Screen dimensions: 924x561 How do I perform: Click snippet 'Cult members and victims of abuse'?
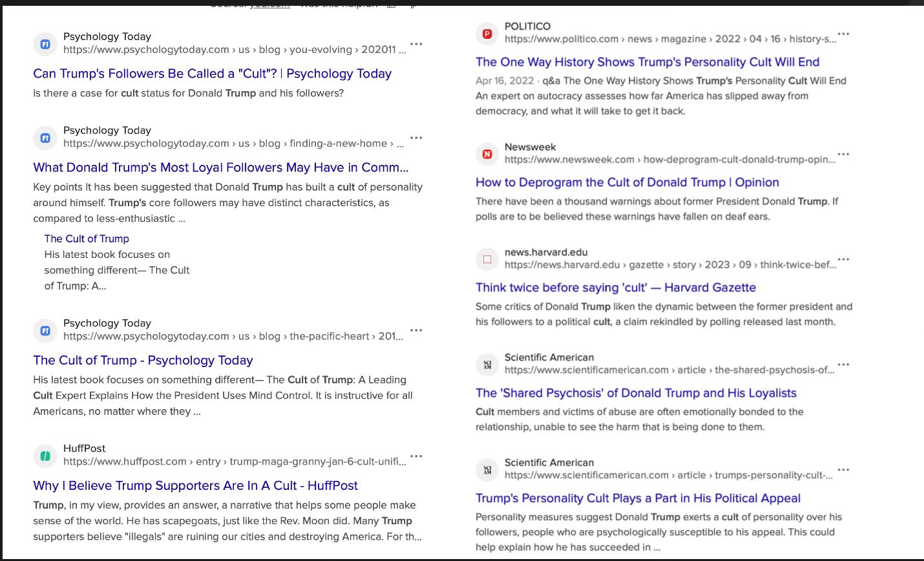tap(640, 419)
